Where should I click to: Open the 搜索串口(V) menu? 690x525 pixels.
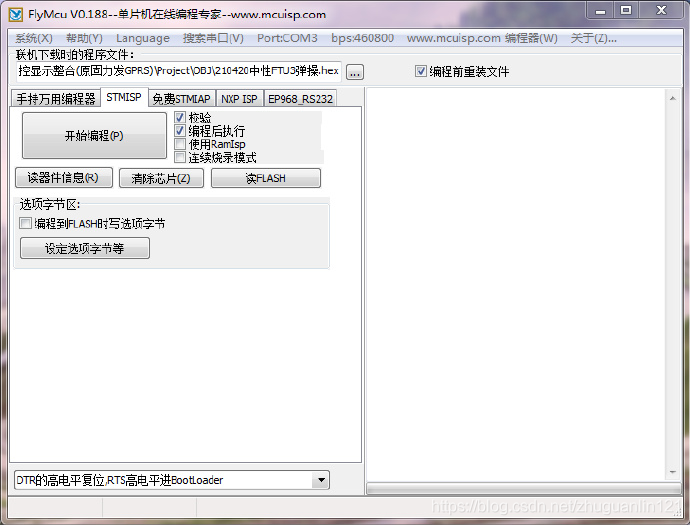(x=213, y=38)
